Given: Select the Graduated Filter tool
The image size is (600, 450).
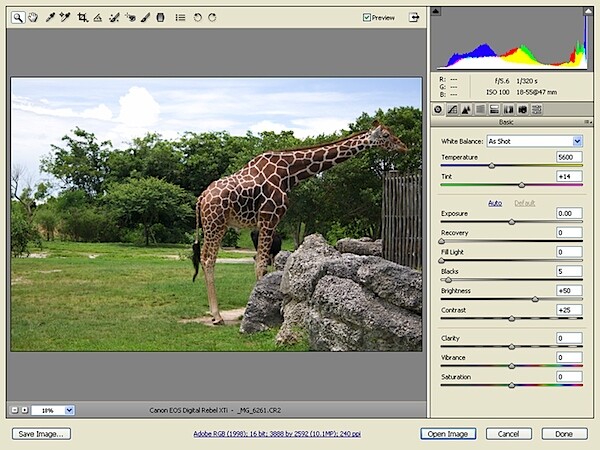Looking at the screenshot, I should tap(161, 17).
